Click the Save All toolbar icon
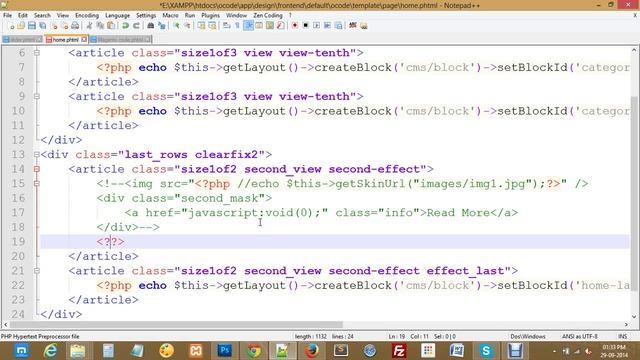640x360 pixels. point(42,26)
